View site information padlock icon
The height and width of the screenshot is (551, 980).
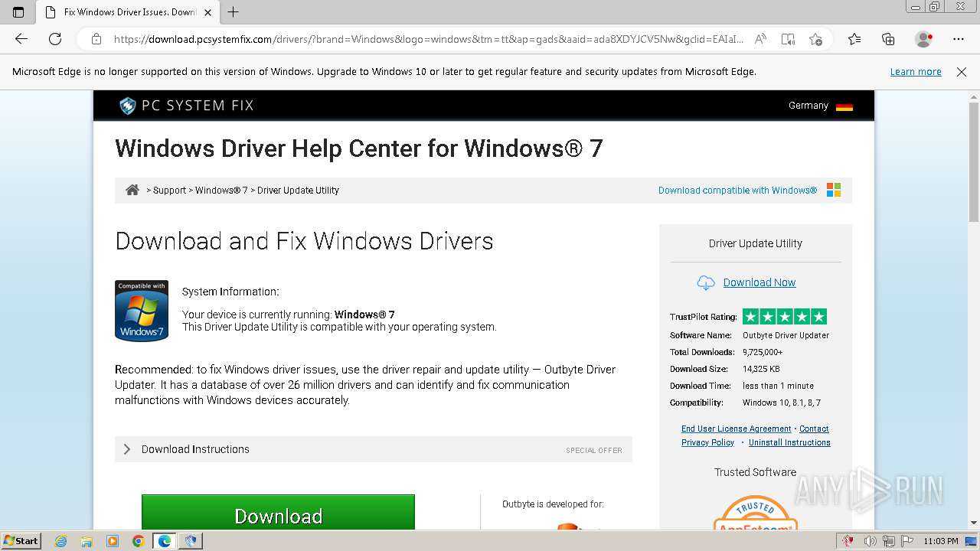pos(96,39)
